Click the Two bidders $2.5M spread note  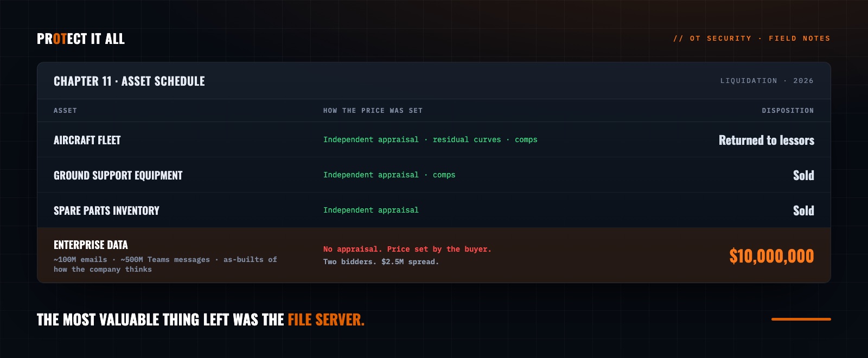pyautogui.click(x=381, y=262)
